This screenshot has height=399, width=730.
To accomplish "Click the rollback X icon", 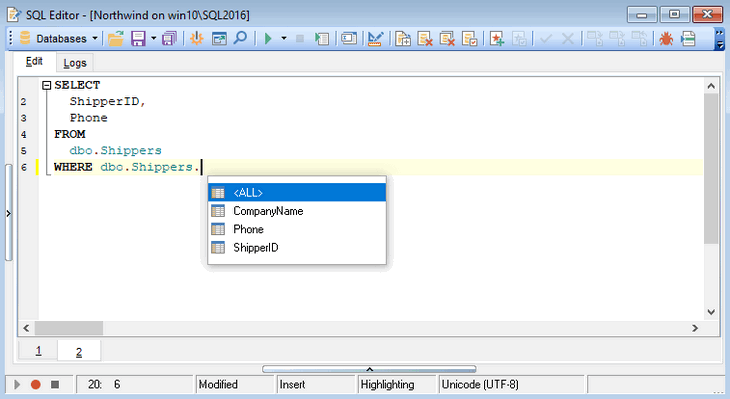I will [x=568, y=38].
